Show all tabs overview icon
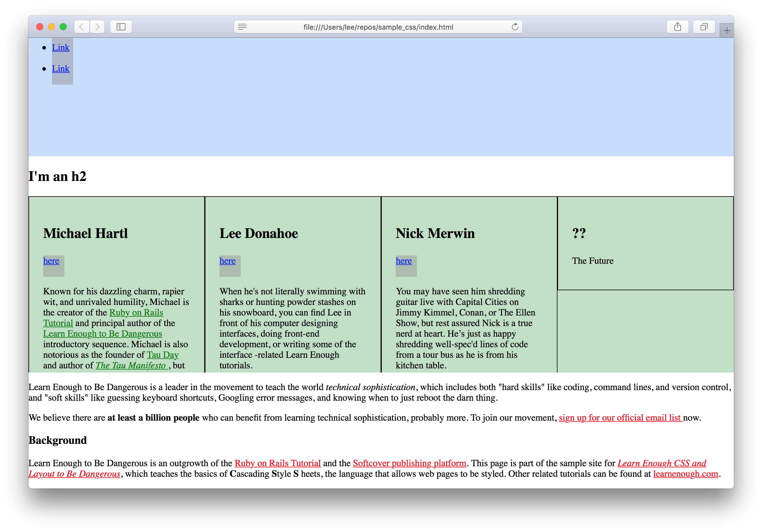762x532 pixels. click(x=704, y=27)
